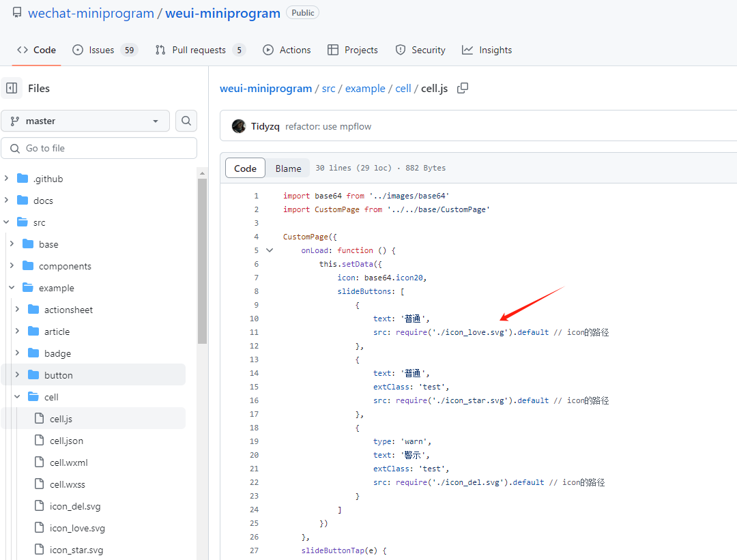This screenshot has height=560, width=737.
Task: Click the file icon next to icon_del.svg
Action: (40, 506)
